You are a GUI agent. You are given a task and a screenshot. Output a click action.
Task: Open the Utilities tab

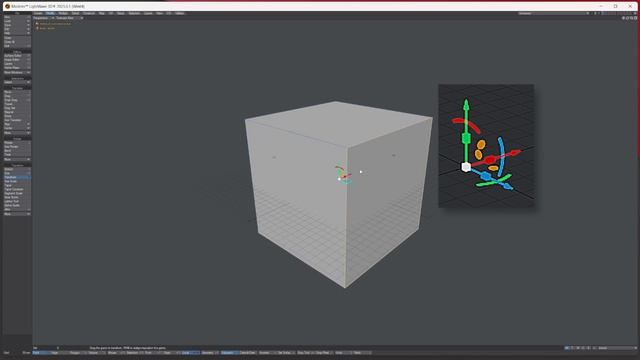point(180,13)
